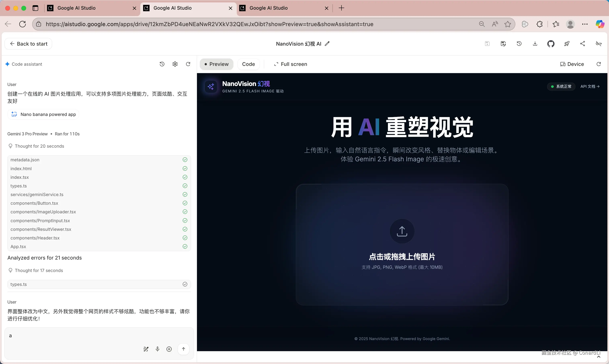609x364 pixels.
Task: Expand the services/geminiService.ts file entry
Action: (x=37, y=194)
